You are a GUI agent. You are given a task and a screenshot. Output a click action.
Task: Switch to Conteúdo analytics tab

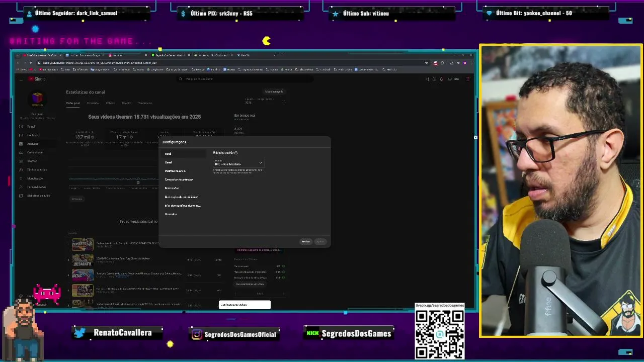(93, 103)
